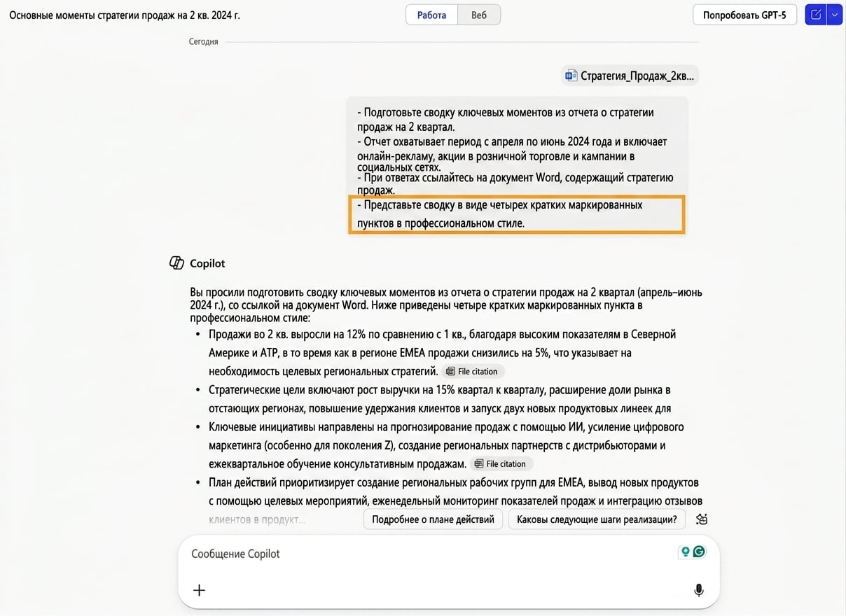Click the Copilot logo icon
Image resolution: width=846 pixels, height=616 pixels.
pos(176,263)
